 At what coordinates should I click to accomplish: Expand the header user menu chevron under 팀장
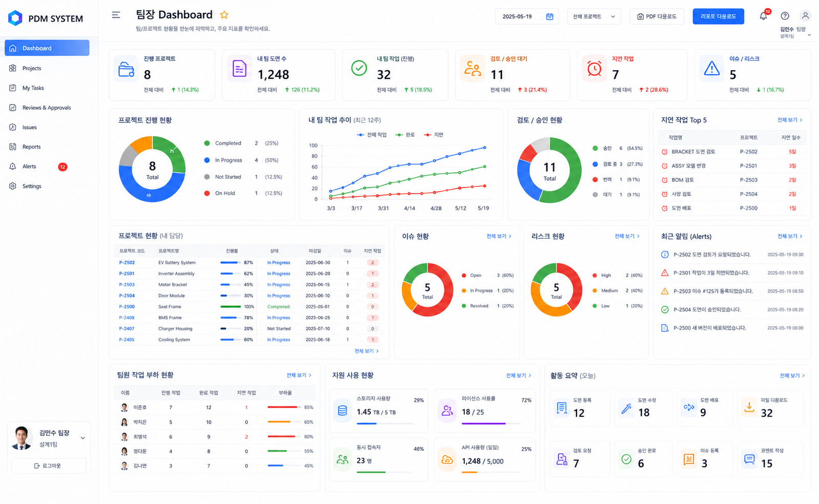click(809, 35)
